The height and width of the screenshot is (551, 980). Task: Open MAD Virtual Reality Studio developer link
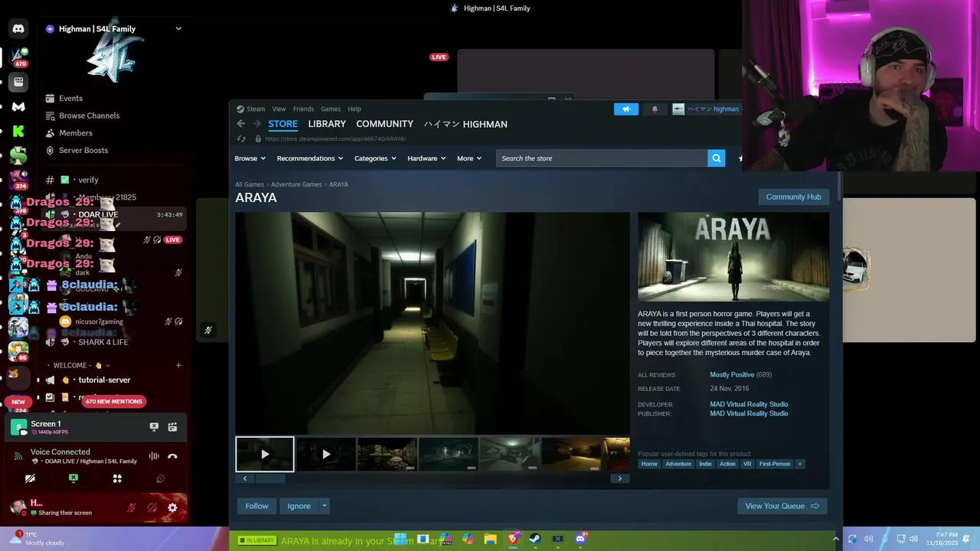point(749,404)
